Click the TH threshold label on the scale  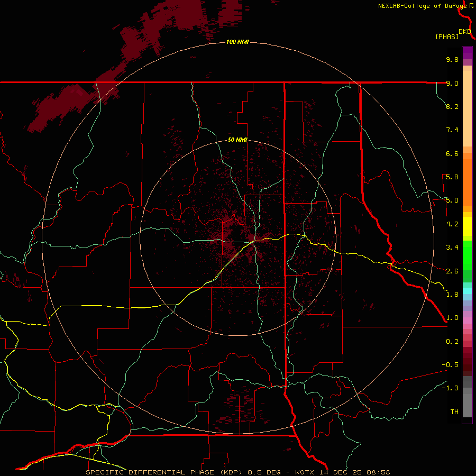pyautogui.click(x=454, y=412)
